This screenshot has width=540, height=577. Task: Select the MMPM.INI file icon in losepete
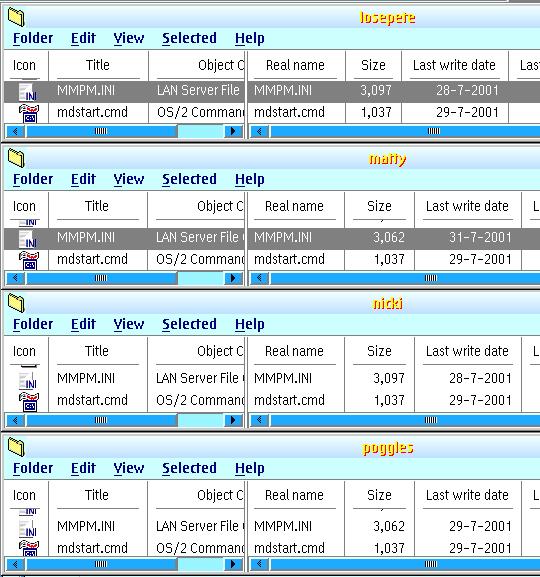pos(28,92)
